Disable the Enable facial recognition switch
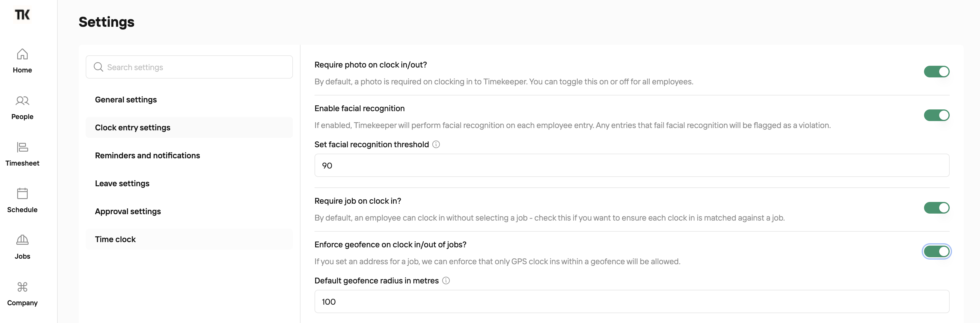This screenshot has height=323, width=980. pos(936,115)
